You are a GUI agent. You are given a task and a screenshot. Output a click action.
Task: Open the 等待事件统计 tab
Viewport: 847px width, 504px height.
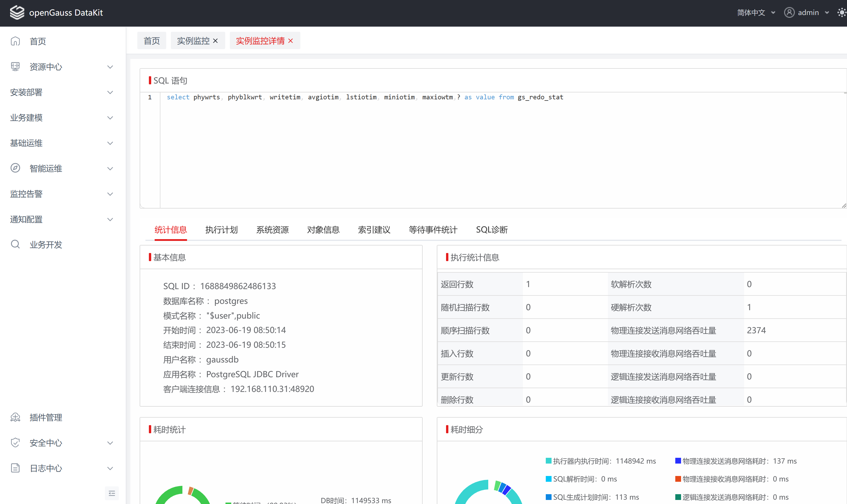433,230
